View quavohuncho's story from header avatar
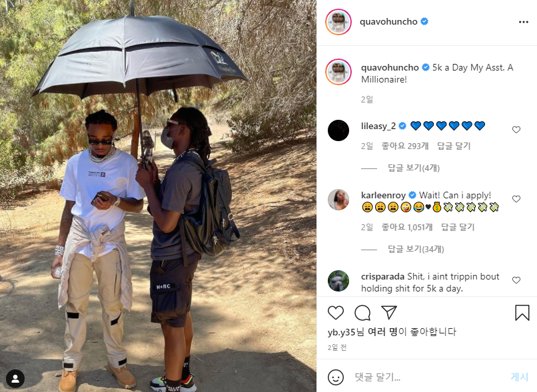537x392 pixels. coord(338,22)
